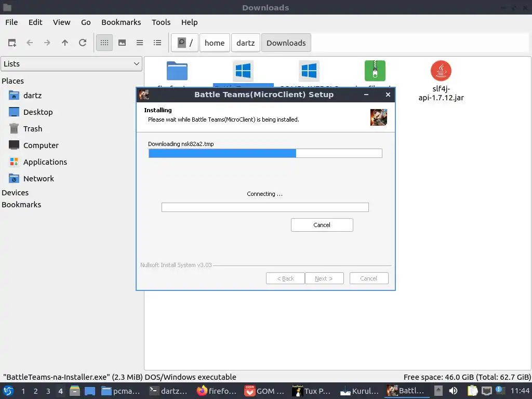Switch to the Firefox taskbar window

click(216, 391)
